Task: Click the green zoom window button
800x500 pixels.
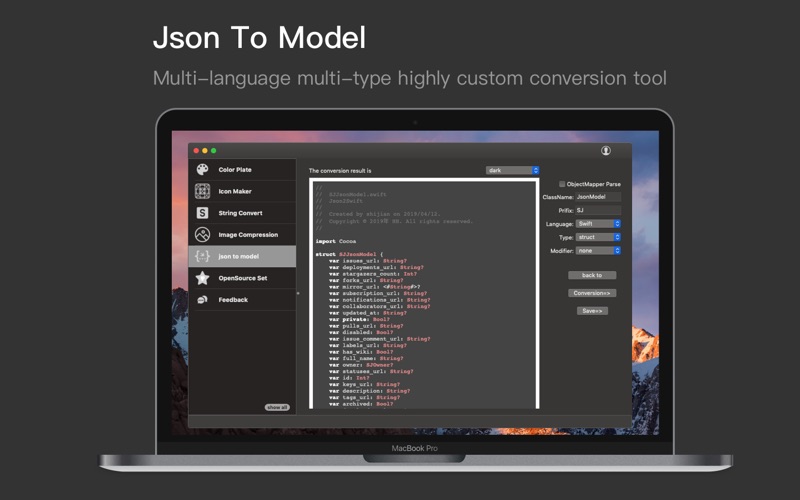Action: [x=214, y=151]
